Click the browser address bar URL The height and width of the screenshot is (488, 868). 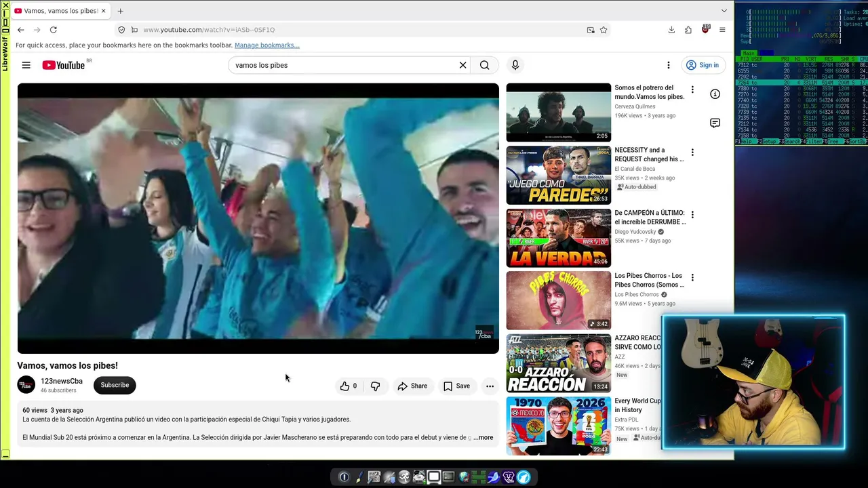tap(209, 30)
